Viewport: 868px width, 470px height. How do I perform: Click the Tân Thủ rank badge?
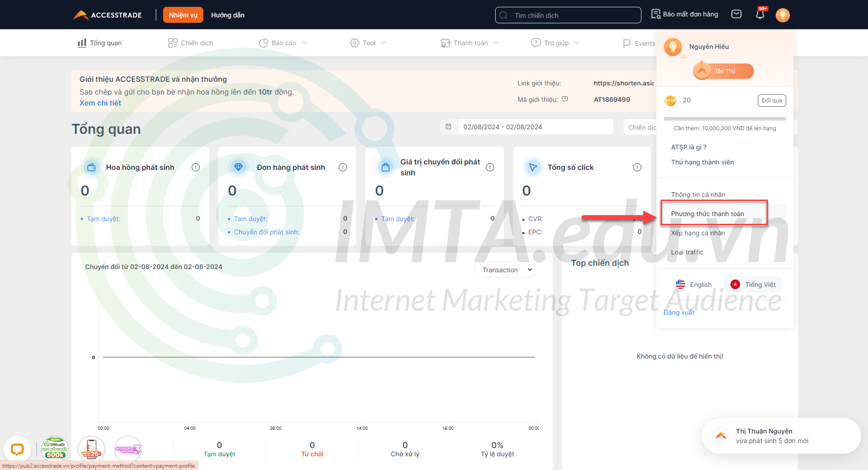pos(723,71)
